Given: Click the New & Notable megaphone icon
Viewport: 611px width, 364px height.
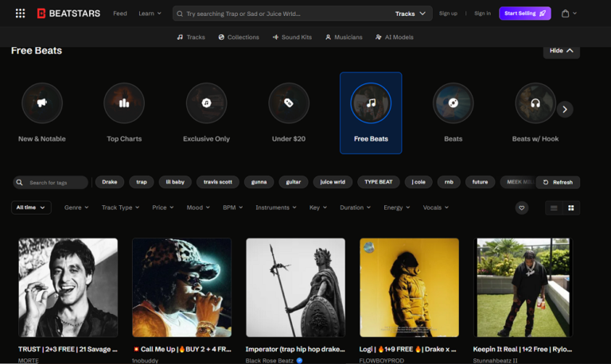Looking at the screenshot, I should point(42,103).
